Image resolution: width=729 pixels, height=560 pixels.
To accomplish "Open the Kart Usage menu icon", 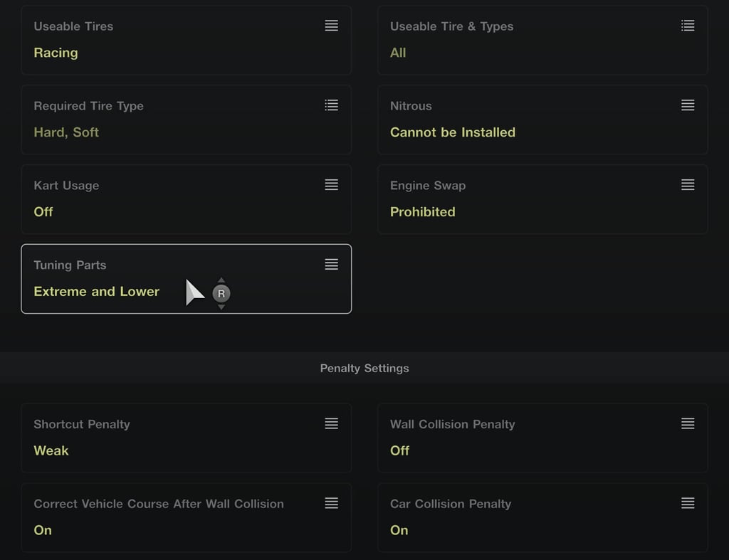I will pyautogui.click(x=332, y=184).
